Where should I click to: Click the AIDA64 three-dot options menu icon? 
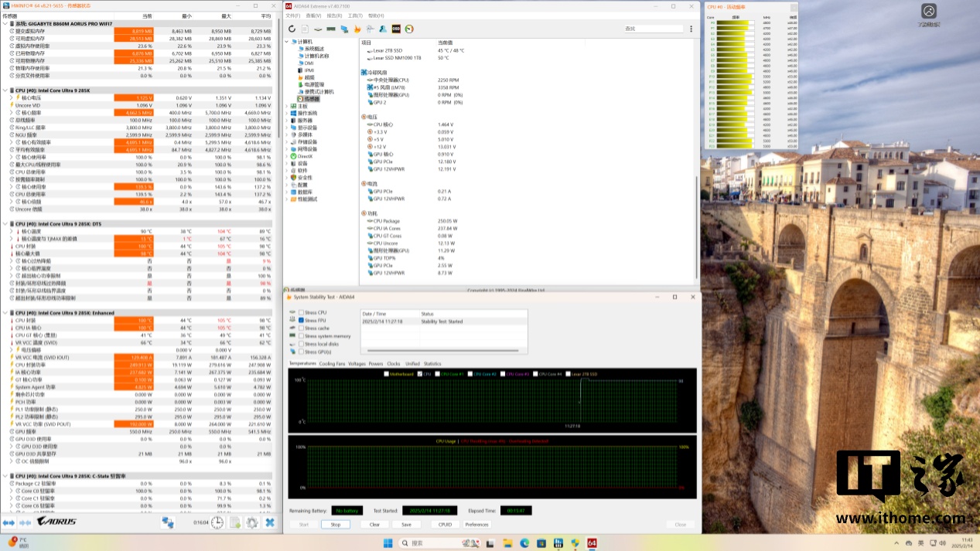(691, 29)
